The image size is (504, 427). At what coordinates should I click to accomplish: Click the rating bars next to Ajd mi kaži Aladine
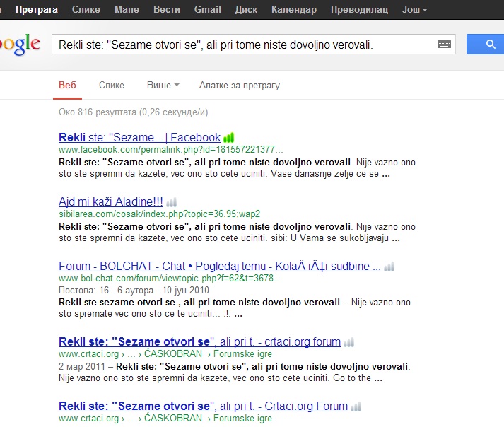(171, 202)
